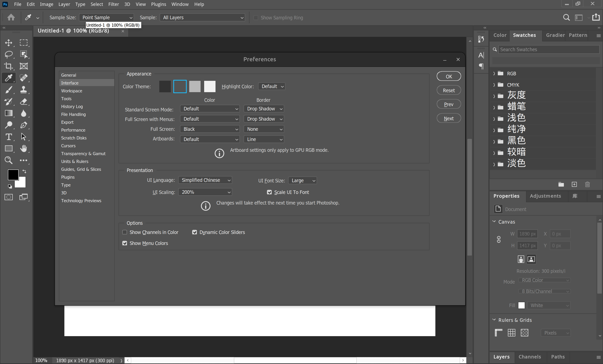Click the delete swatch trash icon
The height and width of the screenshot is (364, 603).
[587, 184]
